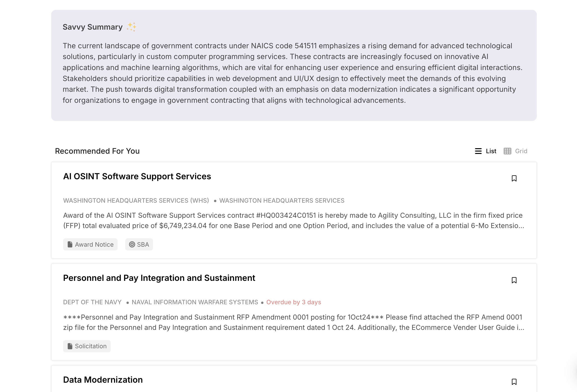The image size is (577, 392).
Task: Open AI OSINT Software Support Services title
Action: pos(137,176)
